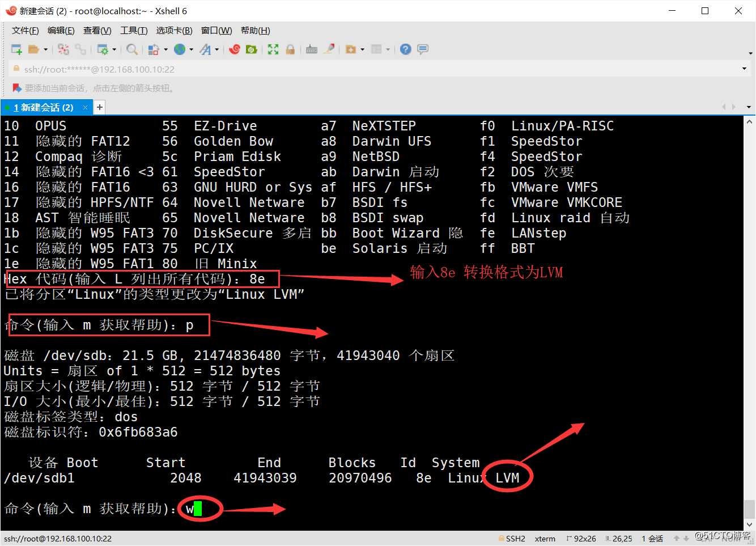
Task: Close the '新建会话 (2)' tab
Action: (85, 107)
